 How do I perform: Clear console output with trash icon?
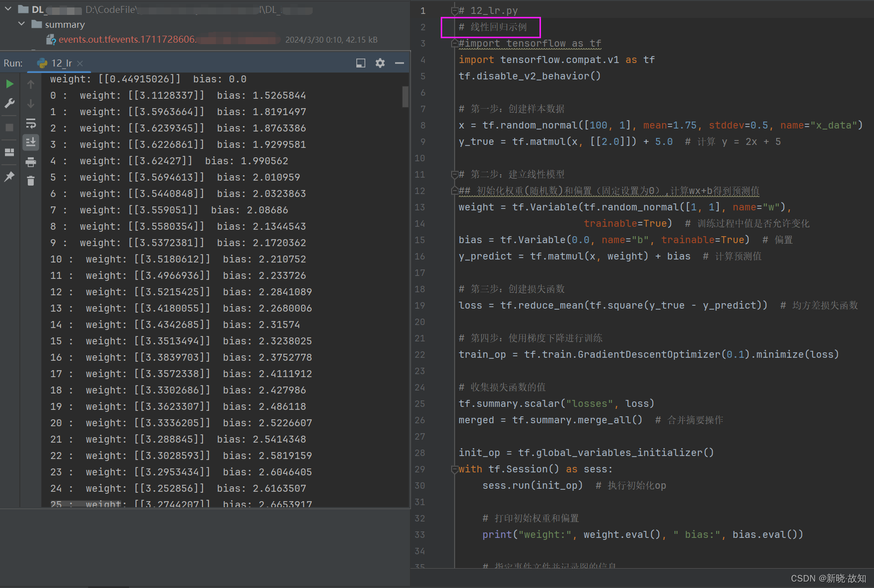point(31,181)
